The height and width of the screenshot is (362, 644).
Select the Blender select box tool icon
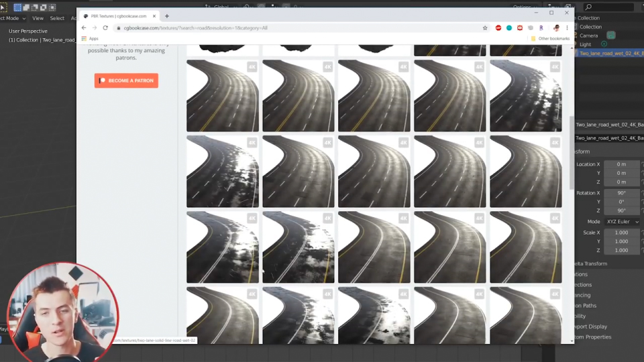coord(3,7)
